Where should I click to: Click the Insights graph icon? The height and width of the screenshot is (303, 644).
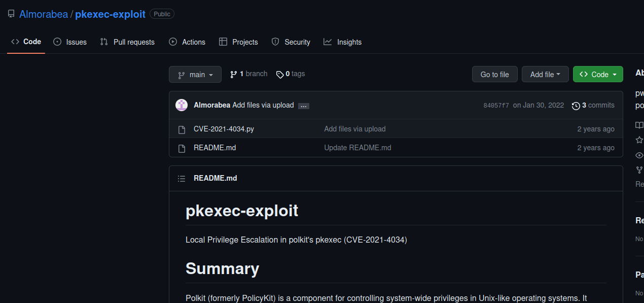coord(328,42)
